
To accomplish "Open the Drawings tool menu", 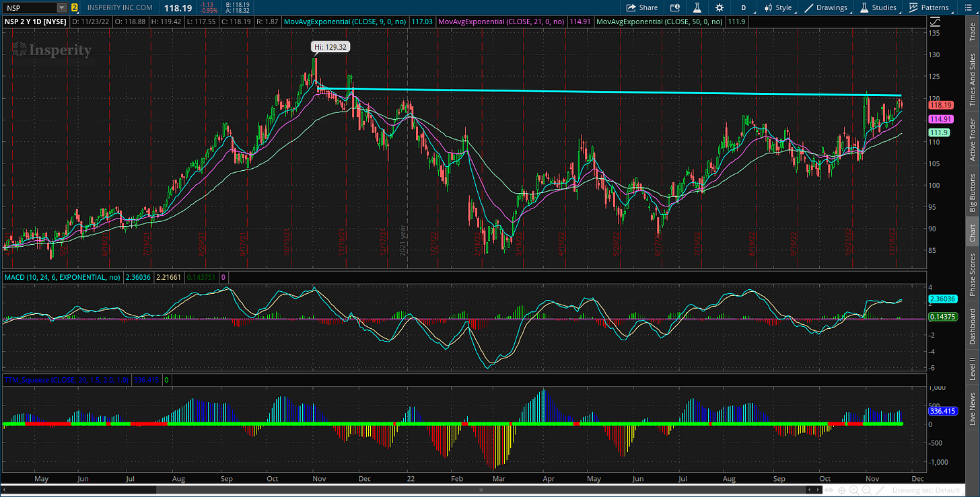I will [827, 7].
